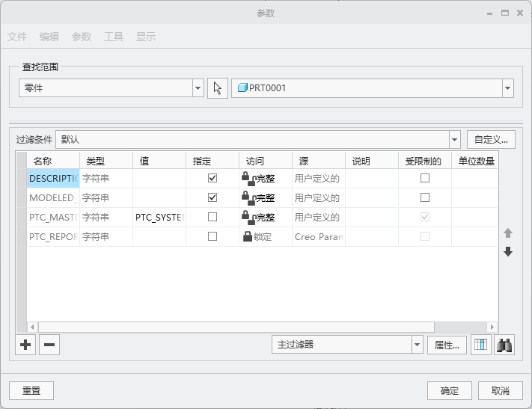Screen dimensions: 532x409
Task: Click the horizontal scrollbar thumb in table
Action: pyautogui.click(x=236, y=327)
